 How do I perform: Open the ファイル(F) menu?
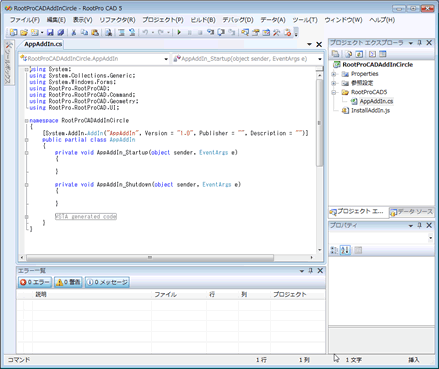tap(24, 20)
